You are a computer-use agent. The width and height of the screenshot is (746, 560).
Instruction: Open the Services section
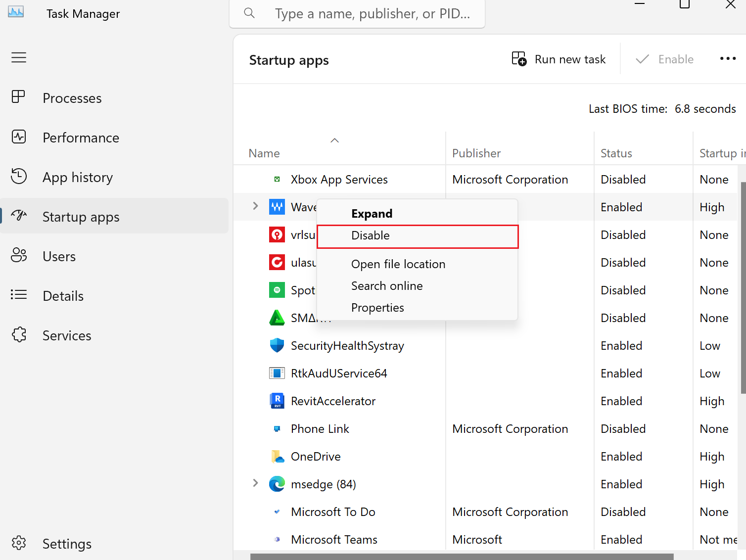point(67,335)
